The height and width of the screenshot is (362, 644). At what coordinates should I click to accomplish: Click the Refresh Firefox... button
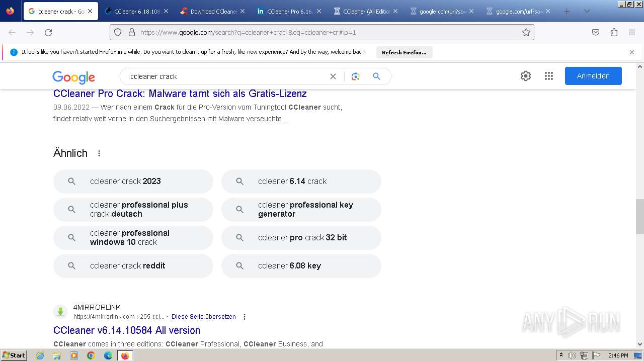404,52
